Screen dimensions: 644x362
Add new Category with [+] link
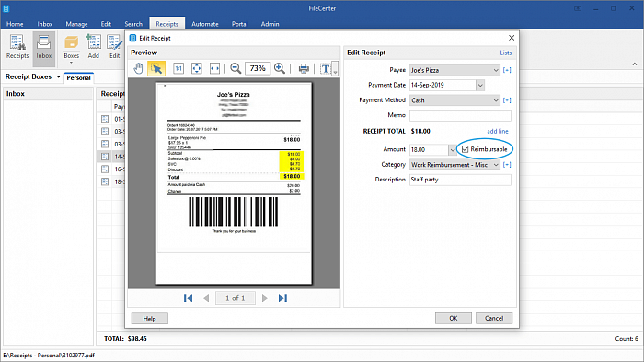tap(507, 165)
